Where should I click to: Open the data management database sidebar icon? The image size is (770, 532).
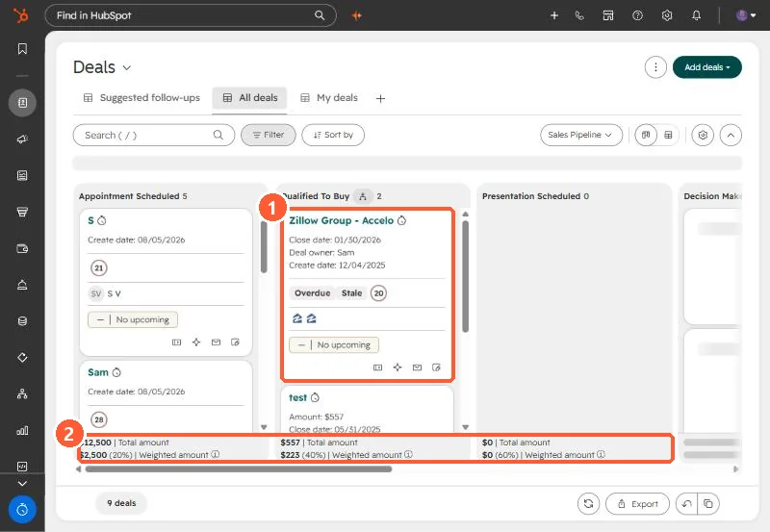tap(22, 321)
